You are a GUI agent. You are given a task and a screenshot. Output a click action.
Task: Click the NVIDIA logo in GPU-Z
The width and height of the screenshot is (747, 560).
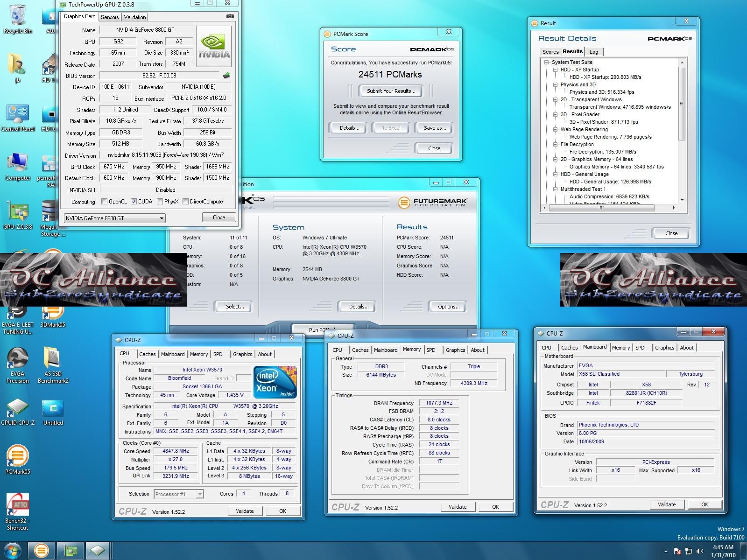point(214,47)
